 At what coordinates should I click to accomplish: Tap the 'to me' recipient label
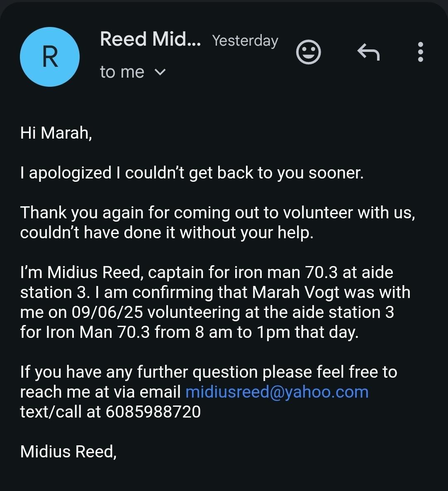tap(122, 72)
